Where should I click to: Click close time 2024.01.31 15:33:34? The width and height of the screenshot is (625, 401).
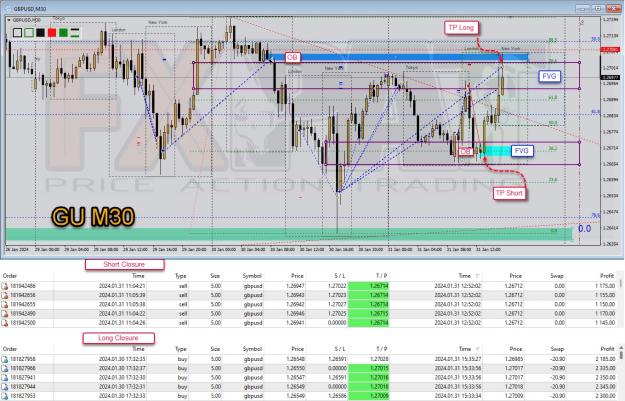coord(458,396)
